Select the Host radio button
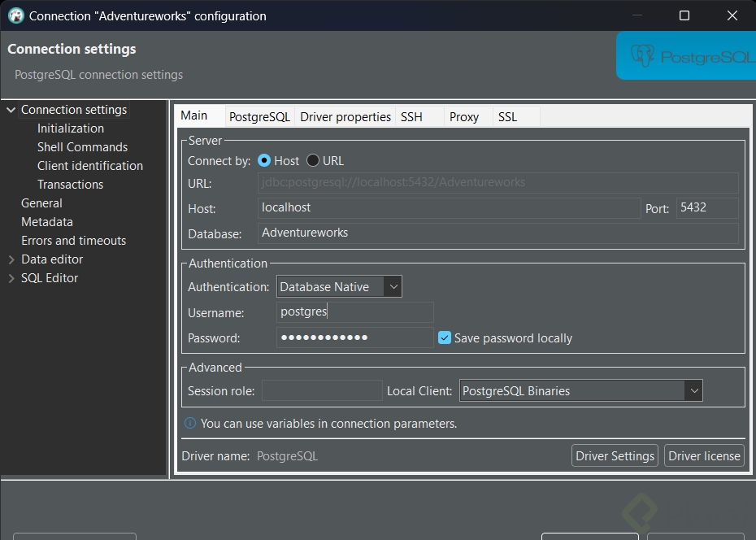Image resolution: width=756 pixels, height=540 pixels. (264, 160)
